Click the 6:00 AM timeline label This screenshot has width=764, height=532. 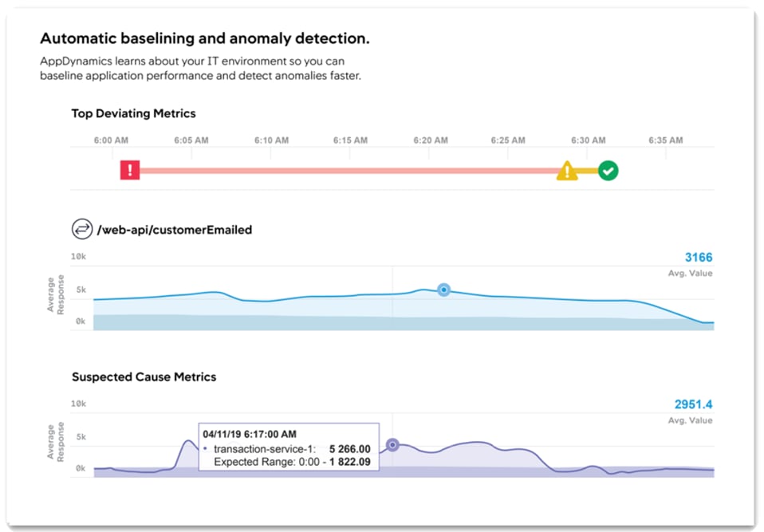(111, 140)
